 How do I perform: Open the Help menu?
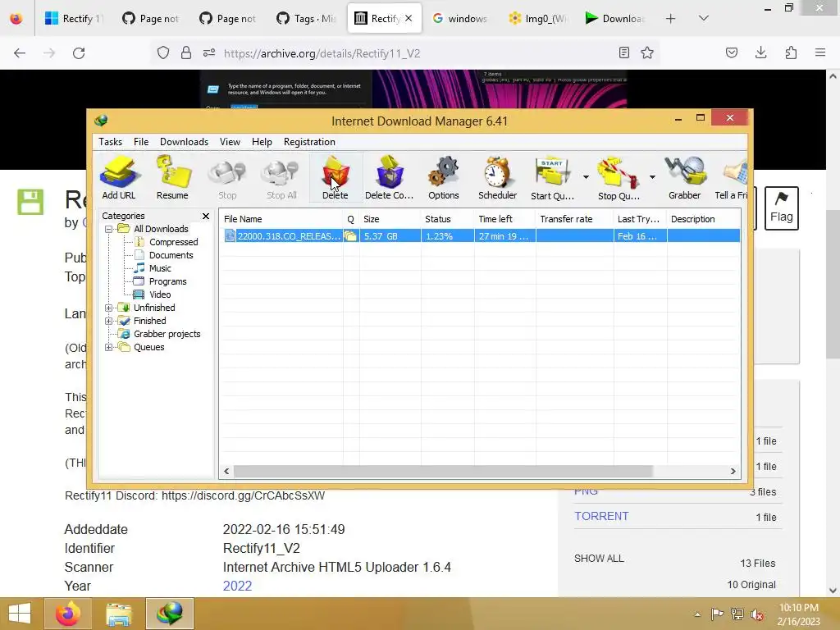coord(262,142)
